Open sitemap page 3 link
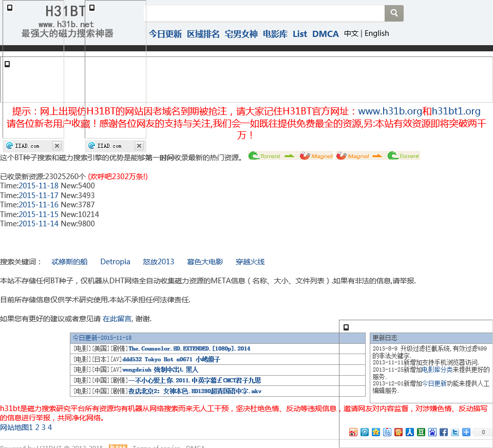 [43, 427]
